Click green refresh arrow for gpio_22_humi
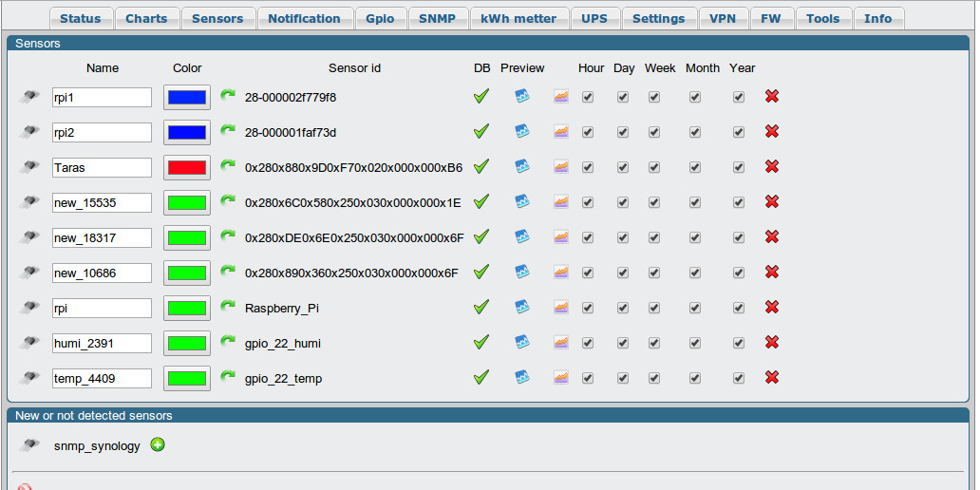This screenshot has height=490, width=980. click(x=228, y=341)
